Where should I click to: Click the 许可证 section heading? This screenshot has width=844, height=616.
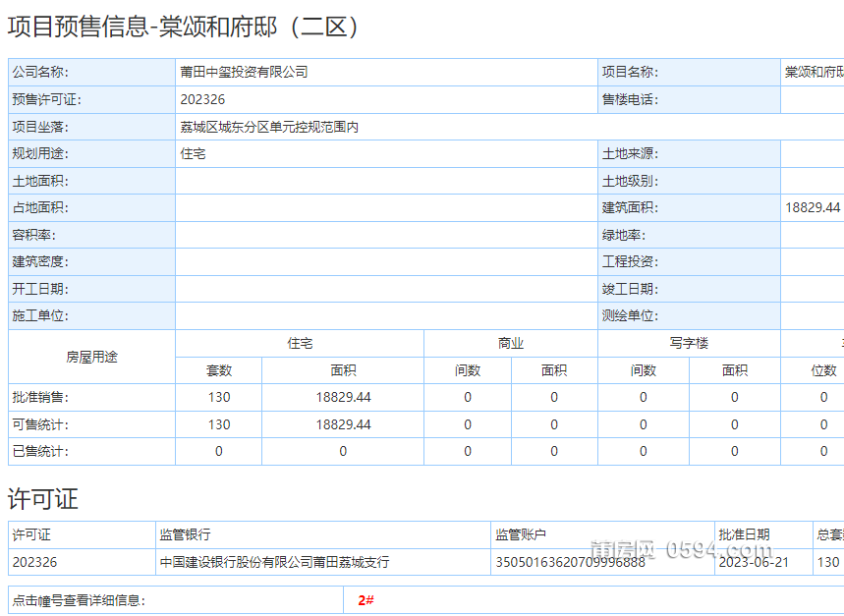(x=43, y=499)
